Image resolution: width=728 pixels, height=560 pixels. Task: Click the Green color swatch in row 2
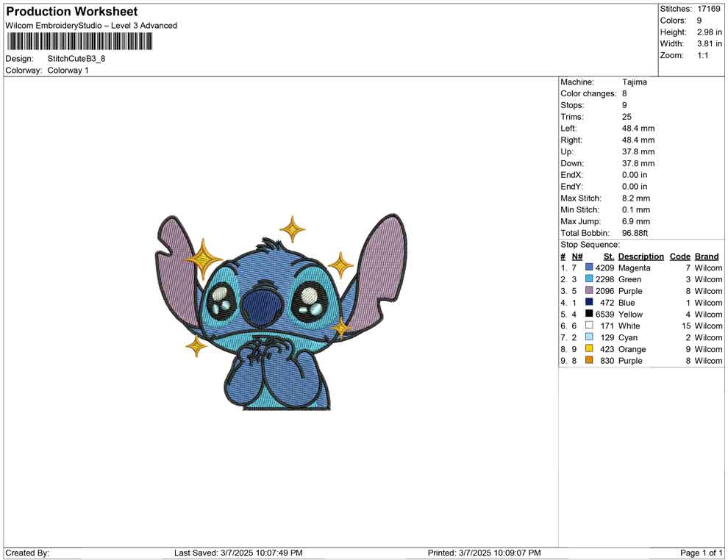(x=589, y=279)
